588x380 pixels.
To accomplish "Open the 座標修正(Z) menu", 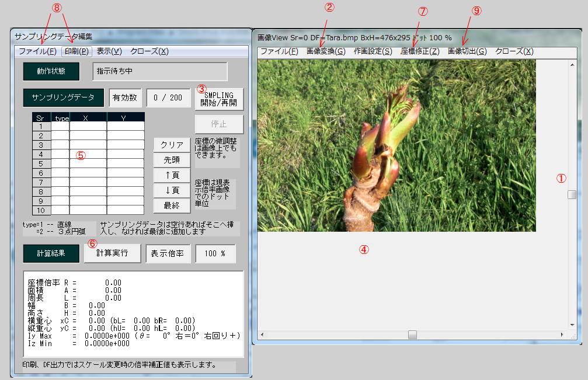I will (420, 51).
